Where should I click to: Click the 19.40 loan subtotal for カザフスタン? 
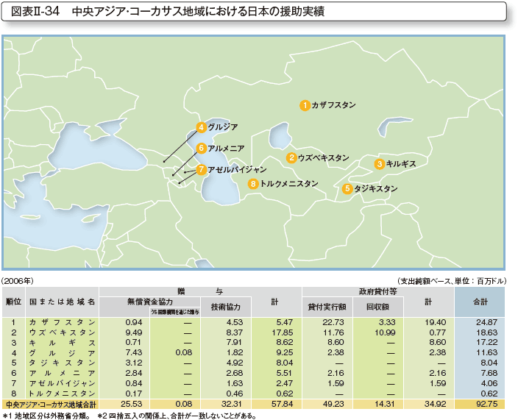point(436,322)
